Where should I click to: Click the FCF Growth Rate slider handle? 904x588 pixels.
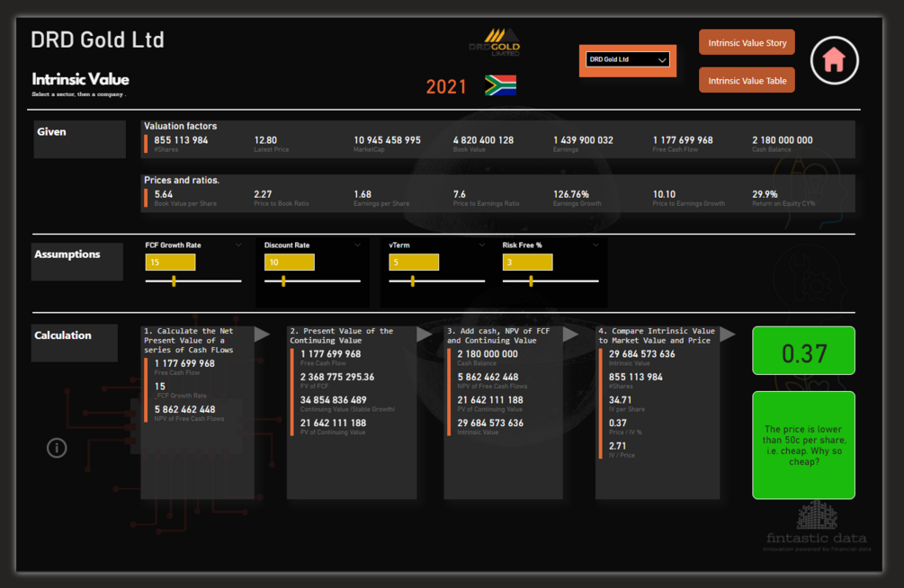(x=174, y=281)
